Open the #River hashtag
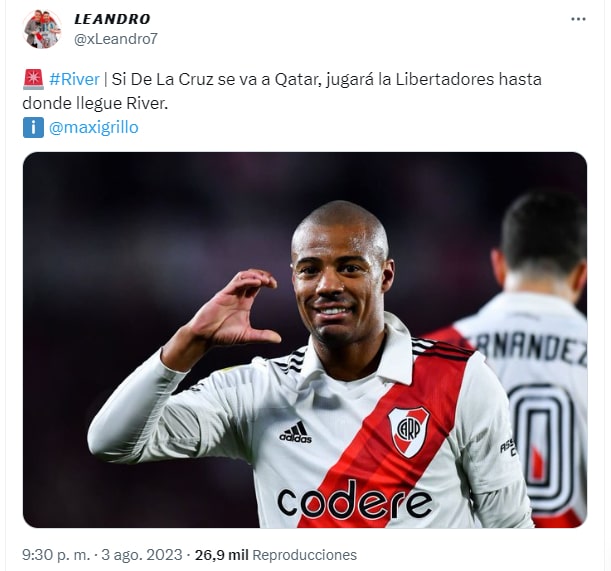 (x=74, y=80)
